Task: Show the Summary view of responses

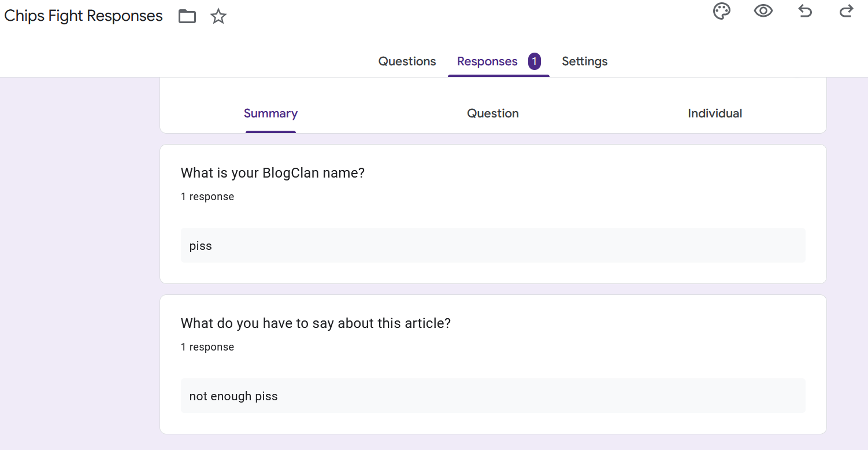Action: point(270,113)
